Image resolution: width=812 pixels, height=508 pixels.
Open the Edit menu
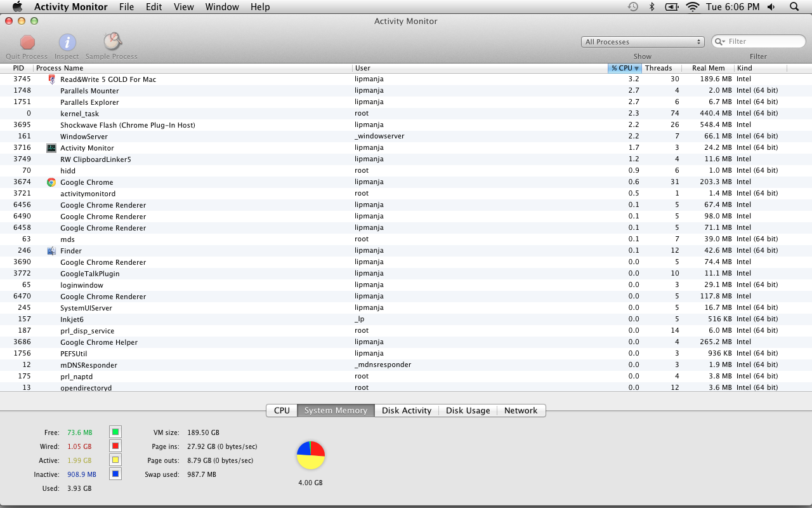(154, 7)
